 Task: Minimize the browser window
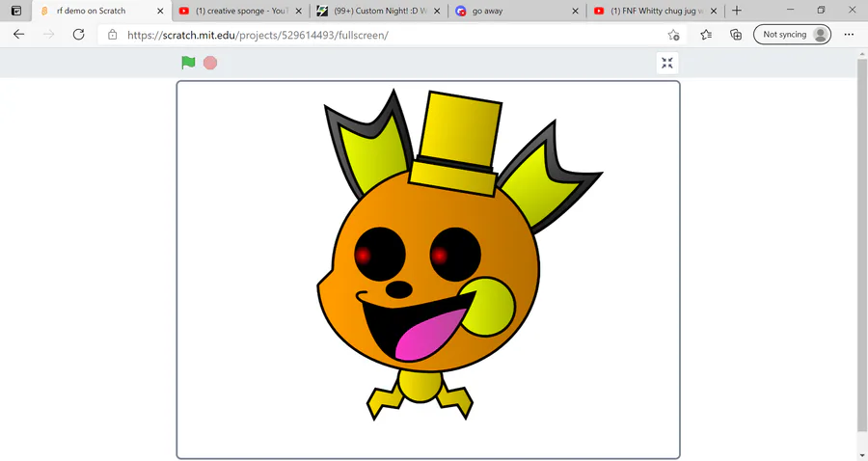790,10
